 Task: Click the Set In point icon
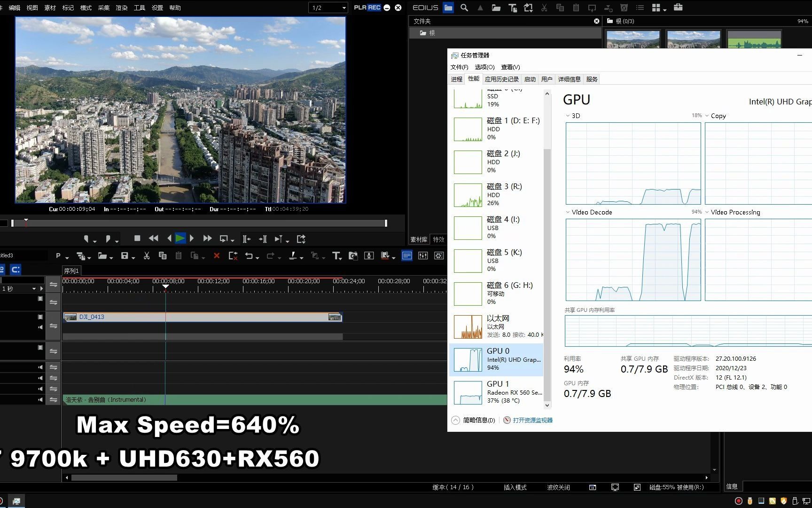[86, 239]
